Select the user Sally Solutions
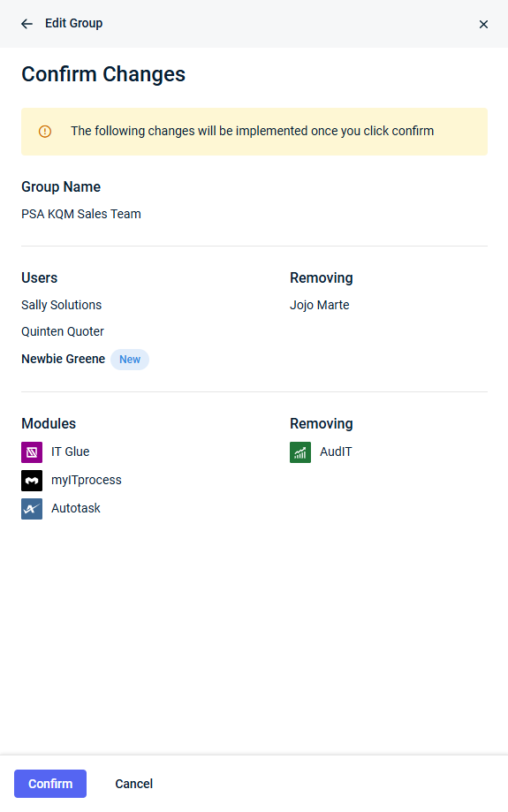This screenshot has height=812, width=508. click(61, 305)
